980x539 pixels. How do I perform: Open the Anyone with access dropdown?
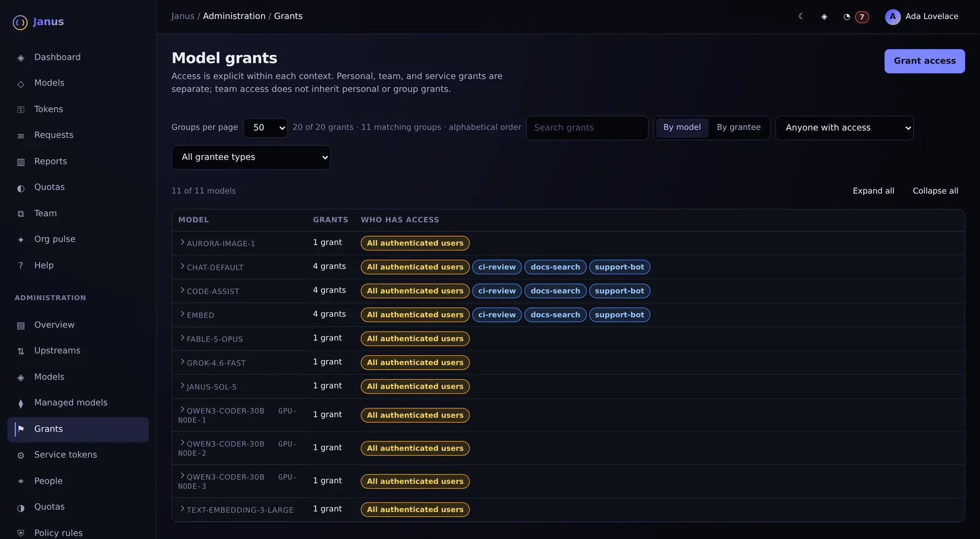pos(844,128)
